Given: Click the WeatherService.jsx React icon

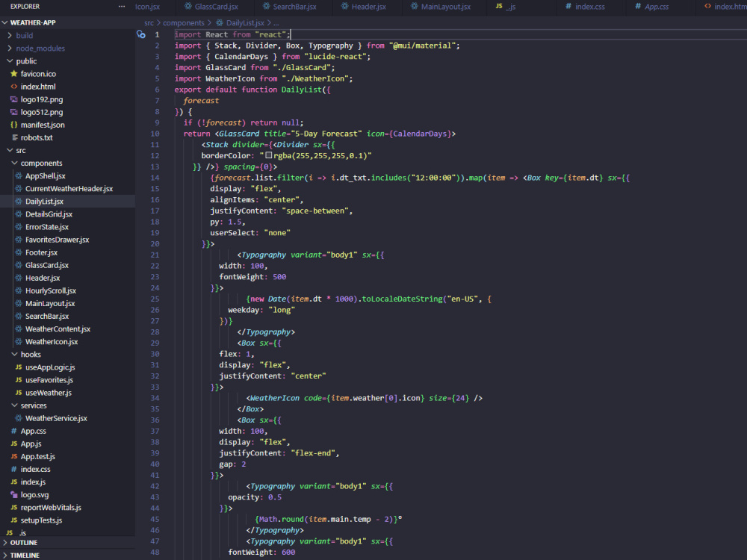Looking at the screenshot, I should pyautogui.click(x=19, y=418).
